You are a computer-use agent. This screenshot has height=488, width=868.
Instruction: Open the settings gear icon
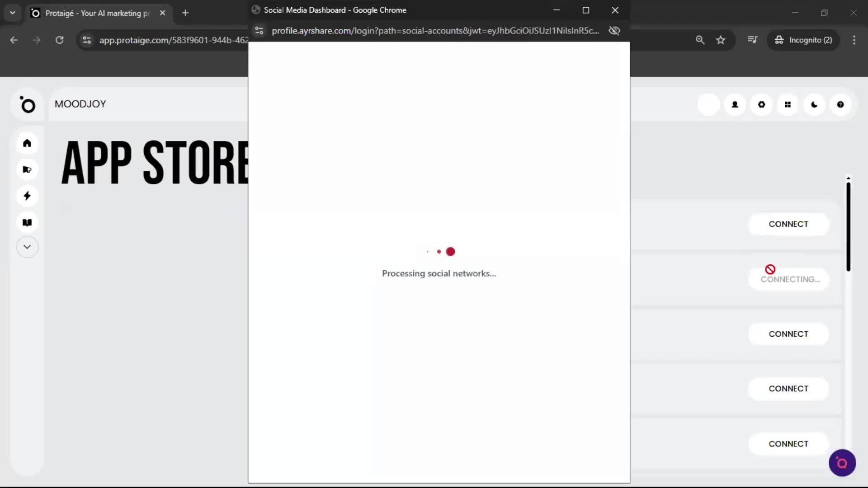click(761, 104)
